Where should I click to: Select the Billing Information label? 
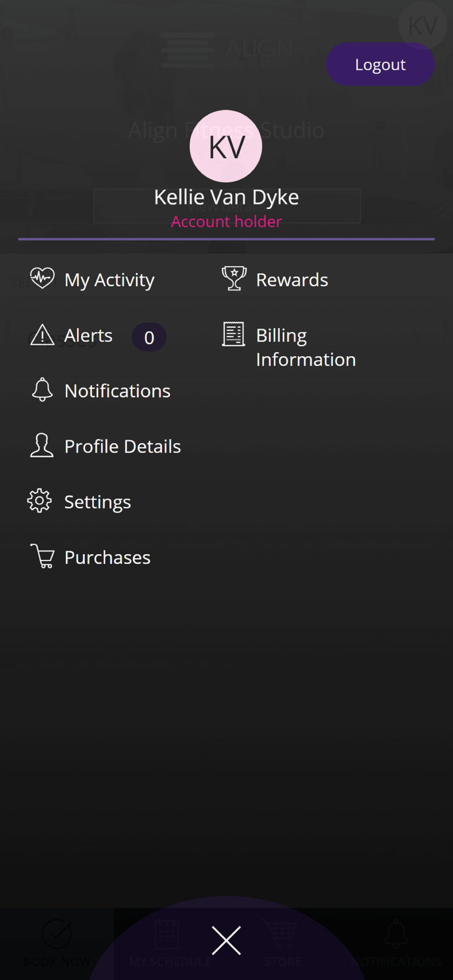tap(305, 347)
